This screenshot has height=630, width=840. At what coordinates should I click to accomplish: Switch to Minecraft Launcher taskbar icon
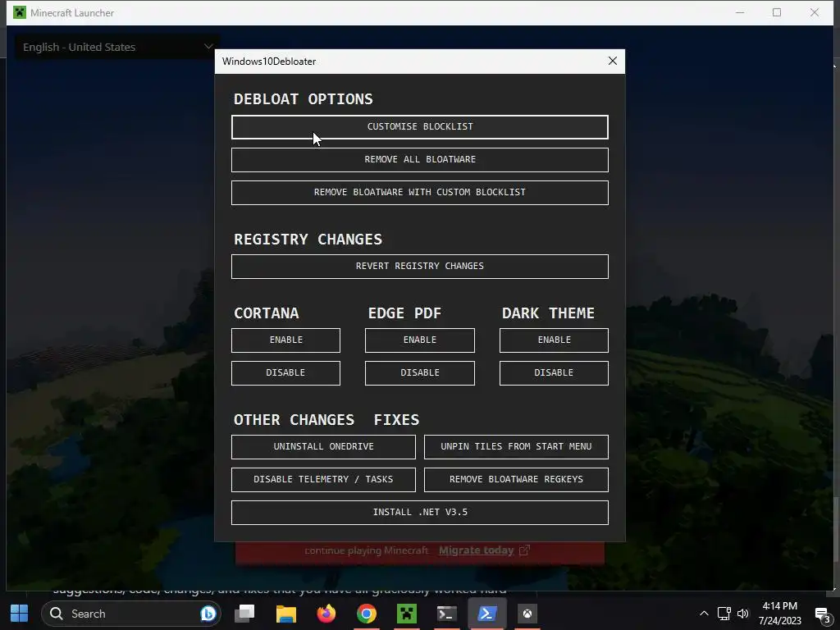click(x=407, y=614)
